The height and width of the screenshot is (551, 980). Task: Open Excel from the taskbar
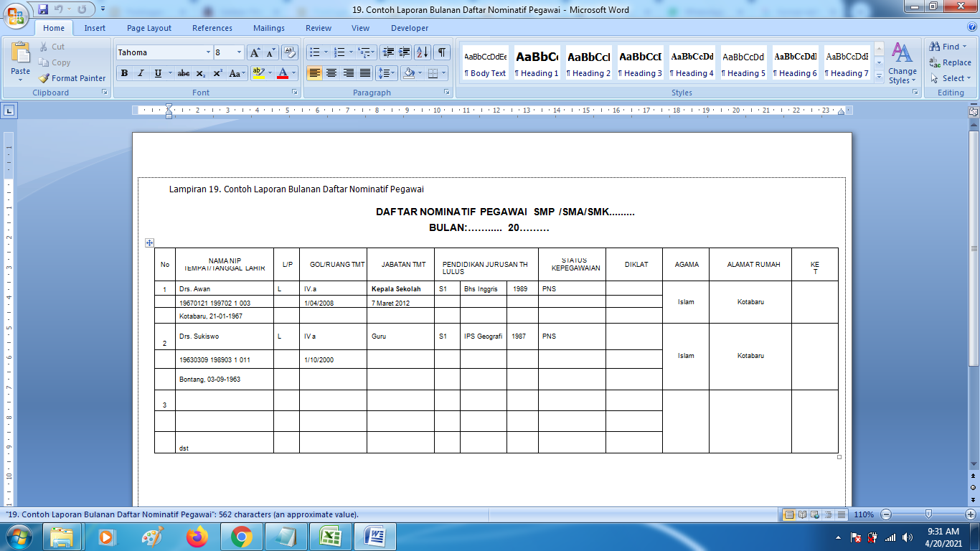pyautogui.click(x=331, y=537)
